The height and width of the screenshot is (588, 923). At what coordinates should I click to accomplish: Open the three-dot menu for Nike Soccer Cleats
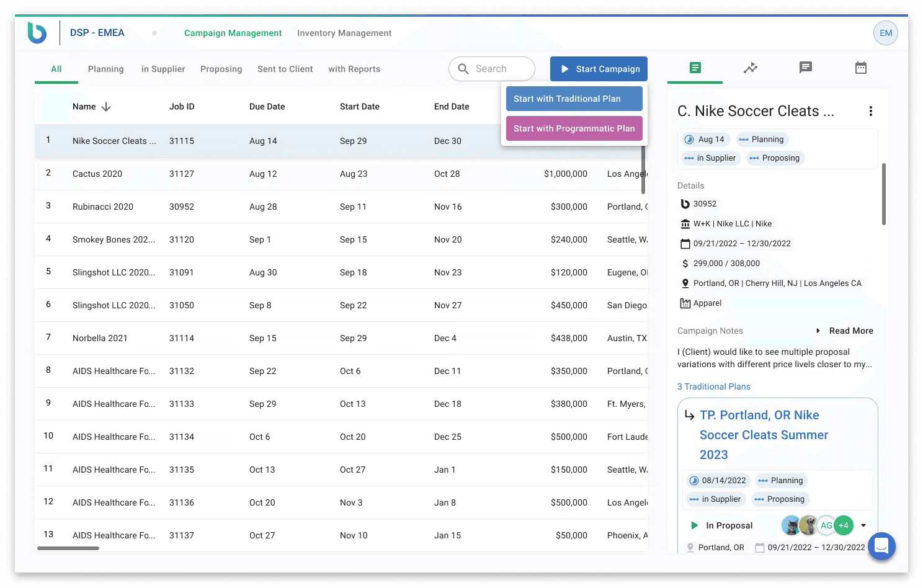tap(871, 111)
